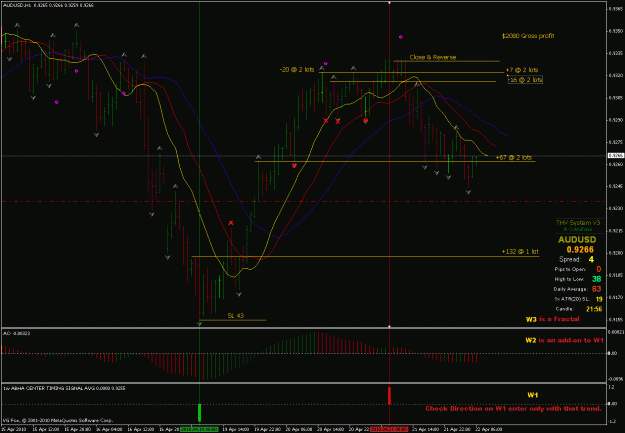Click '19 Apr 14:00' on the time axis
The width and height of the screenshot is (625, 433).
coord(238,429)
